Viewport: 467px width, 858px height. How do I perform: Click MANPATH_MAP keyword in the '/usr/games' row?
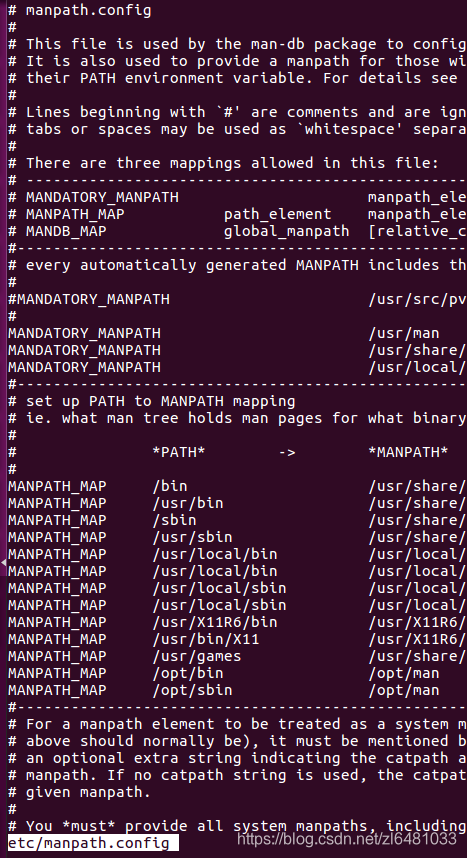click(57, 656)
